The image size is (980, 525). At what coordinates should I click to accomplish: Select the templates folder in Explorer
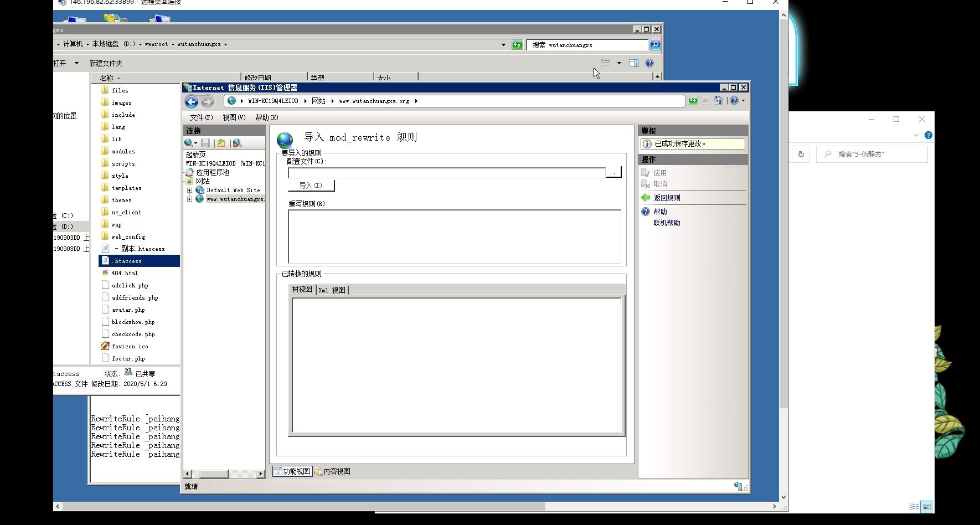126,188
